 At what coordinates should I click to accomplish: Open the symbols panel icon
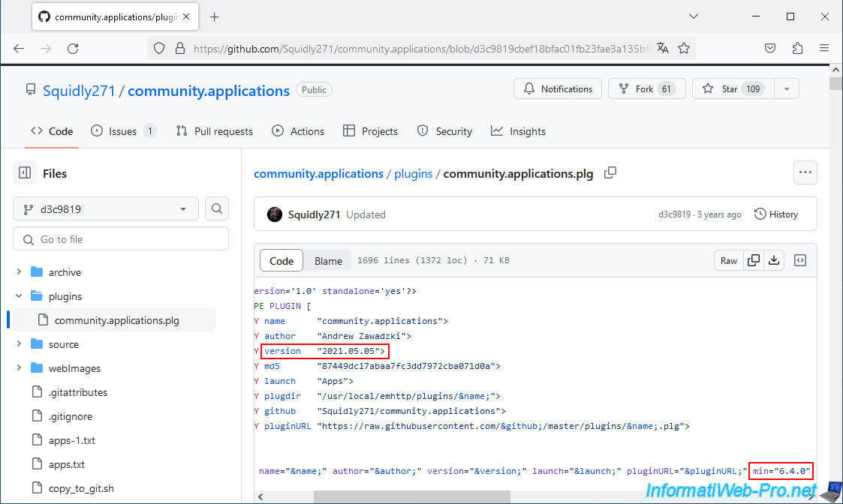800,260
